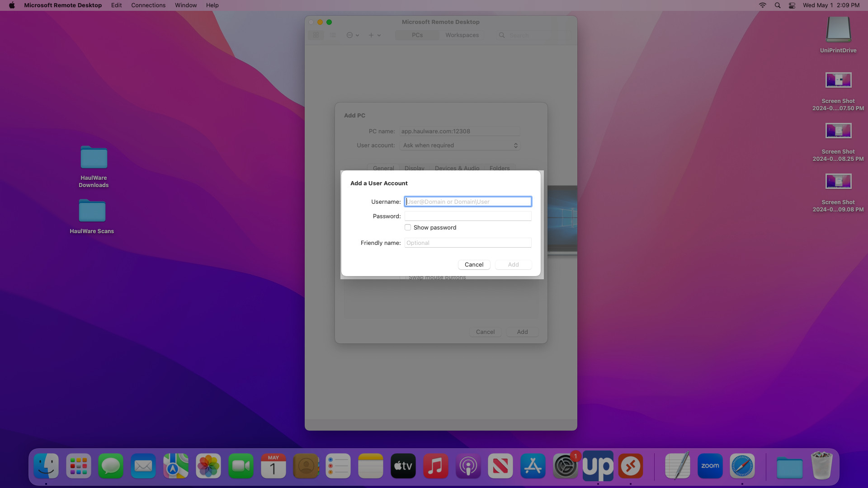The width and height of the screenshot is (868, 488).
Task: Open Control Center in menu bar
Action: [792, 5]
